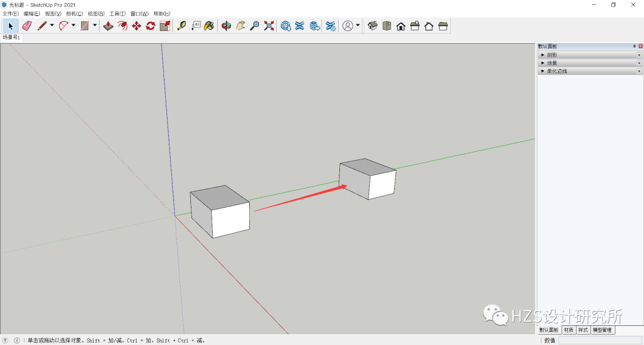Expand the 阴影 shadows panel

point(543,54)
